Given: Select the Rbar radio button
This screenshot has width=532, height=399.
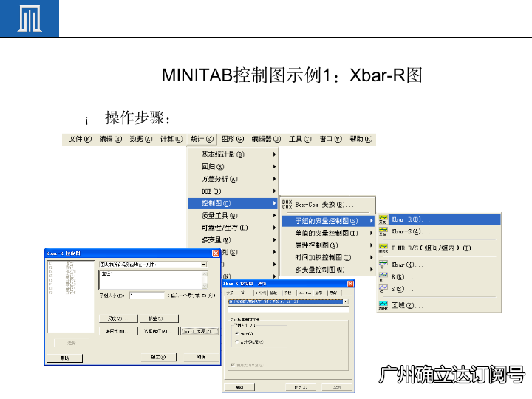Looking at the screenshot, I should (x=236, y=332).
